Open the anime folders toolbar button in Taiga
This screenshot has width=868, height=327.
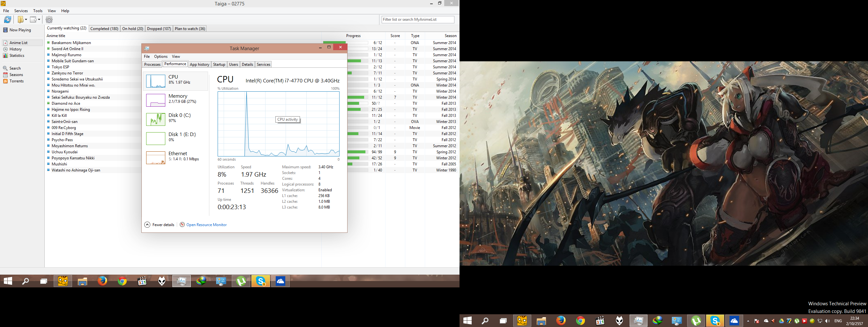[21, 19]
